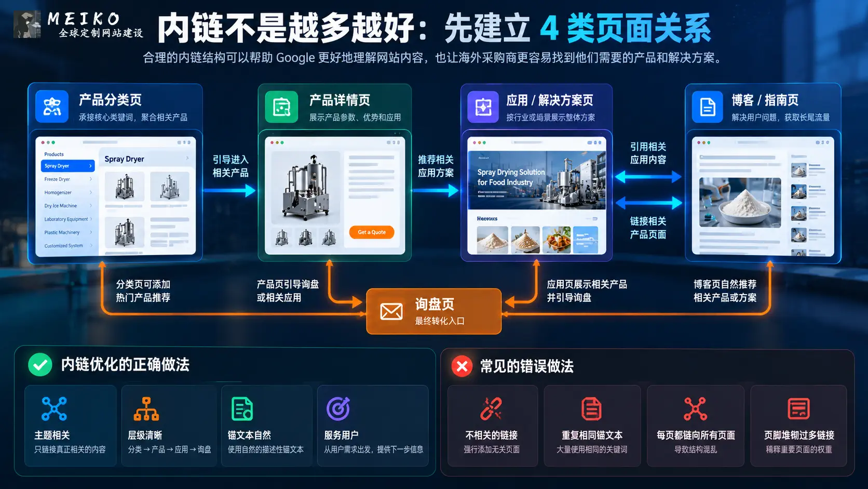Click the 应用 / 解决方案页 heading
Image resolution: width=868 pixels, height=489 pixels.
550,100
